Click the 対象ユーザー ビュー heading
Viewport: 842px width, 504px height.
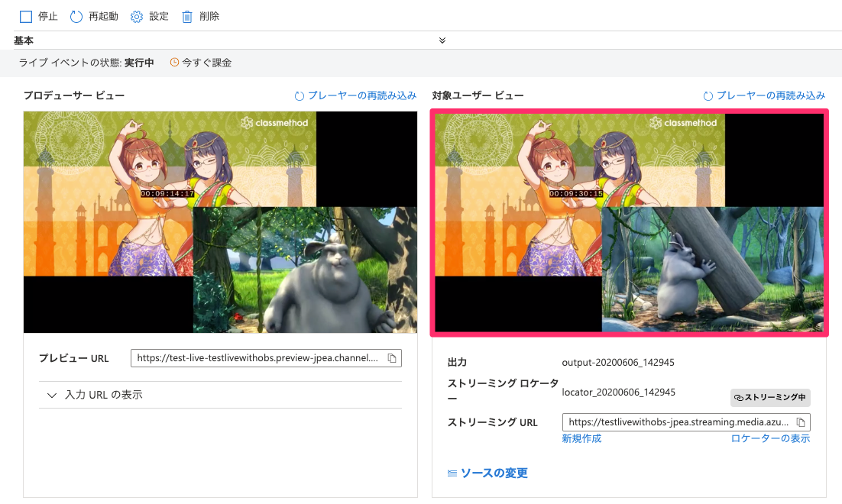(x=478, y=95)
